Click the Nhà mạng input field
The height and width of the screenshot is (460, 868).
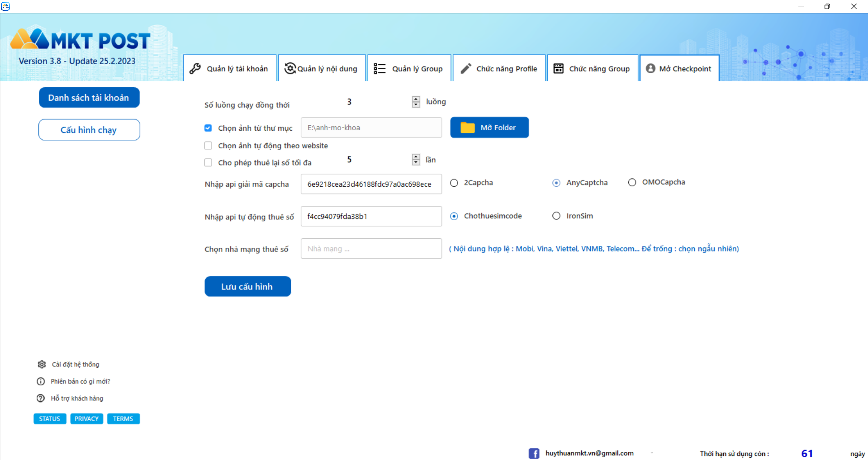(x=371, y=249)
